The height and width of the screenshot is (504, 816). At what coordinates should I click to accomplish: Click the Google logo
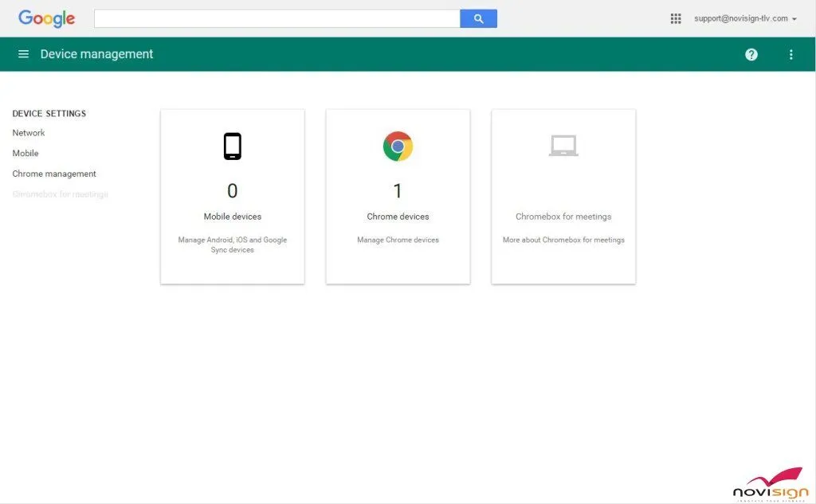tap(45, 18)
